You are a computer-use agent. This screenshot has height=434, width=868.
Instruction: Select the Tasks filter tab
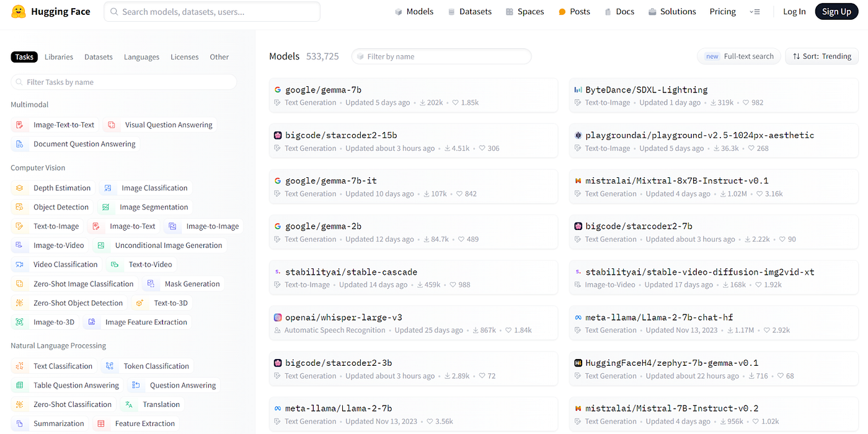point(24,57)
